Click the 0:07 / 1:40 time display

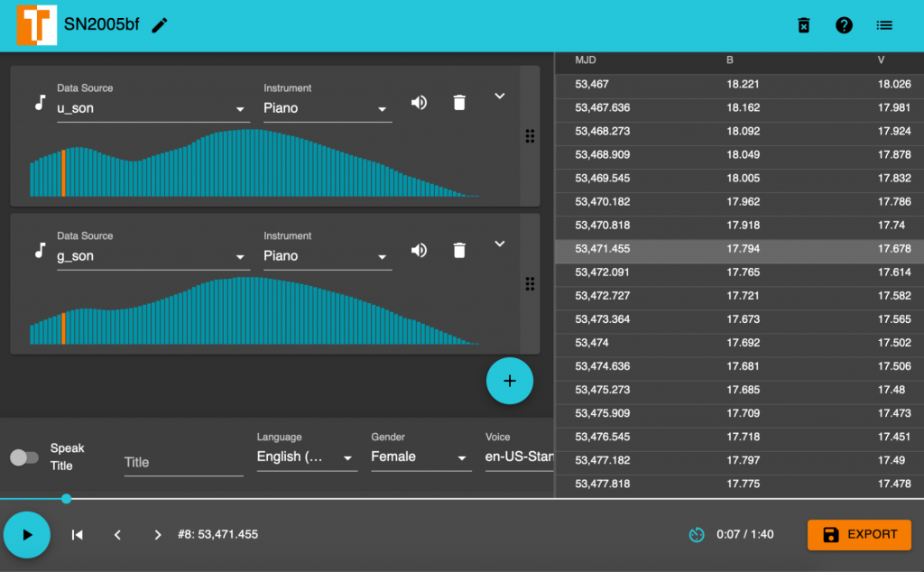coord(744,534)
